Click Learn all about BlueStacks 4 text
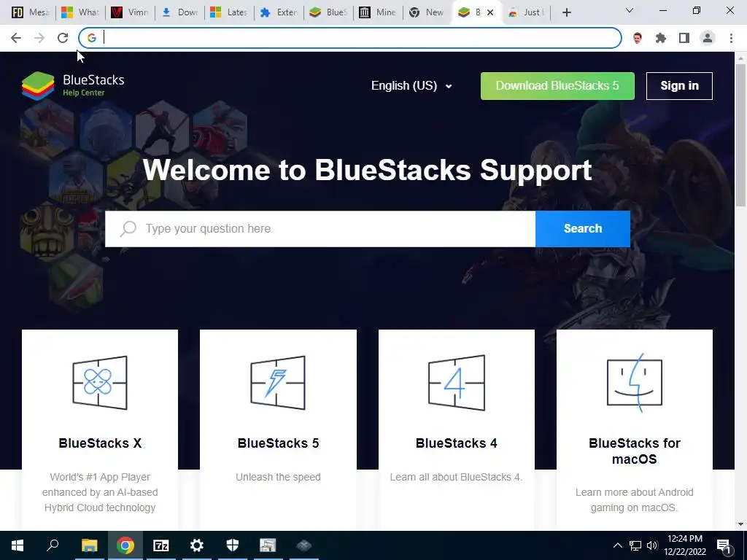This screenshot has height=560, width=747. (x=457, y=477)
